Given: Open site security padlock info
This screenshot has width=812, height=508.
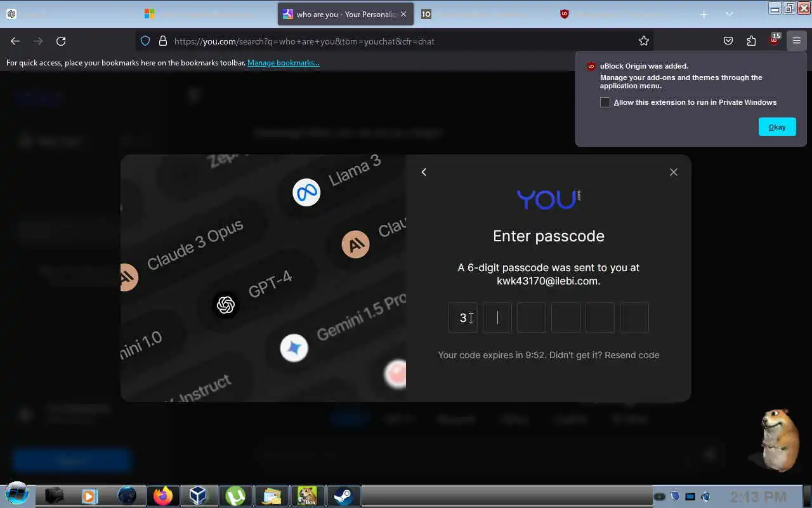Looking at the screenshot, I should click(163, 41).
